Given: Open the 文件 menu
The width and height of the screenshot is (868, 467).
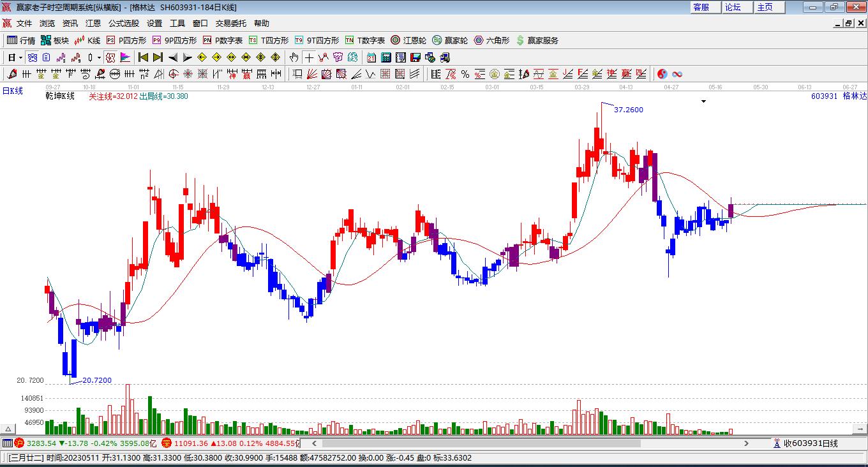Looking at the screenshot, I should coord(24,24).
